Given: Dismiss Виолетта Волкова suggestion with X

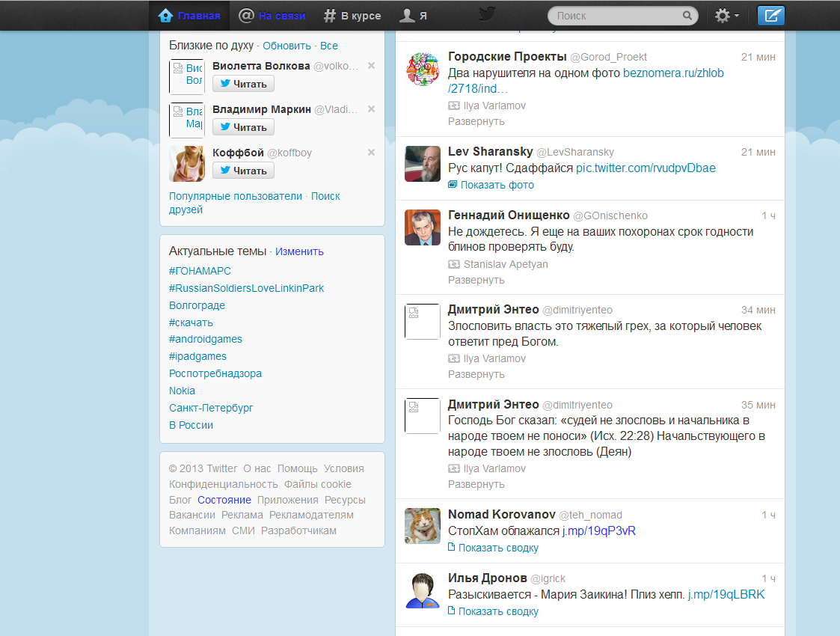Looking at the screenshot, I should pyautogui.click(x=371, y=66).
